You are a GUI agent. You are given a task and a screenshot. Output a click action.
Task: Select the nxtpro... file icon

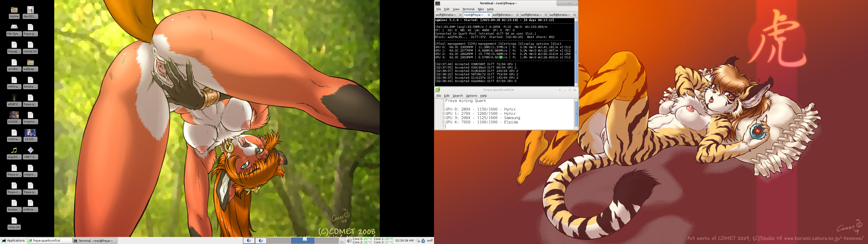coord(30,171)
